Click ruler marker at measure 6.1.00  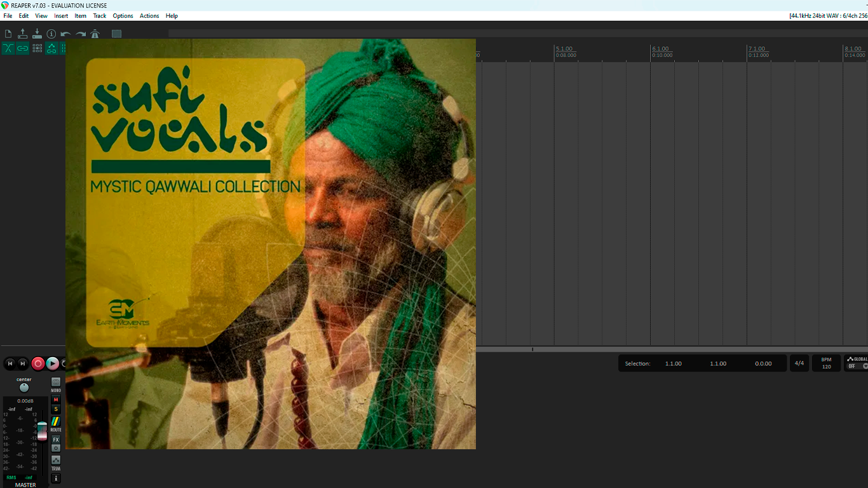pyautogui.click(x=660, y=49)
